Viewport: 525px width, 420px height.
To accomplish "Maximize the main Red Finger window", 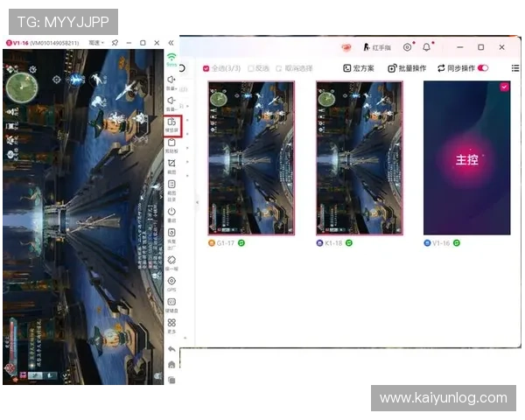I will (480, 47).
